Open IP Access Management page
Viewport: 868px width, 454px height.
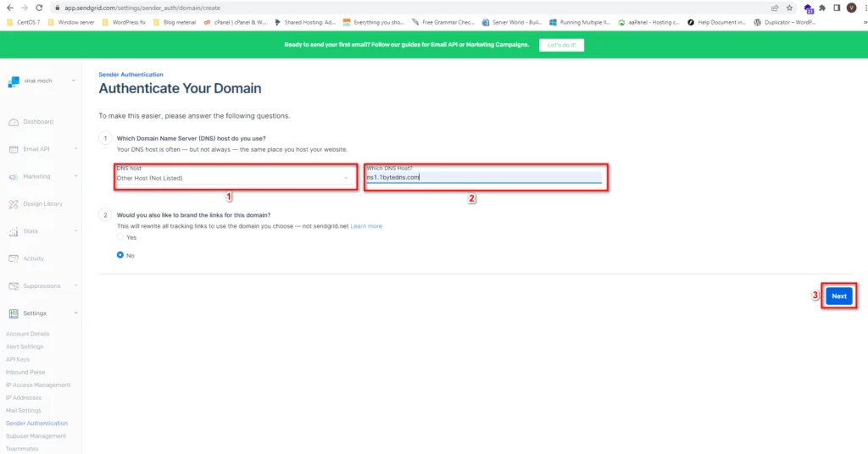tap(38, 385)
